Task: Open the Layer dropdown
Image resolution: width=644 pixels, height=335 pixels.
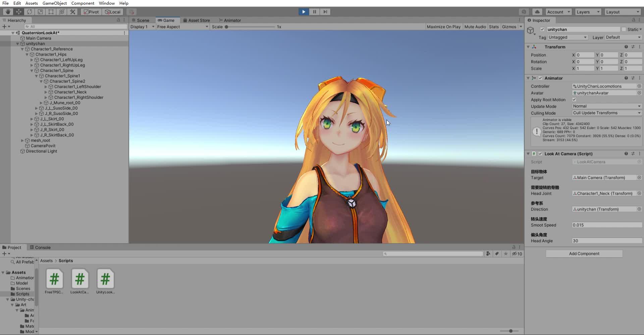Action: pyautogui.click(x=623, y=37)
